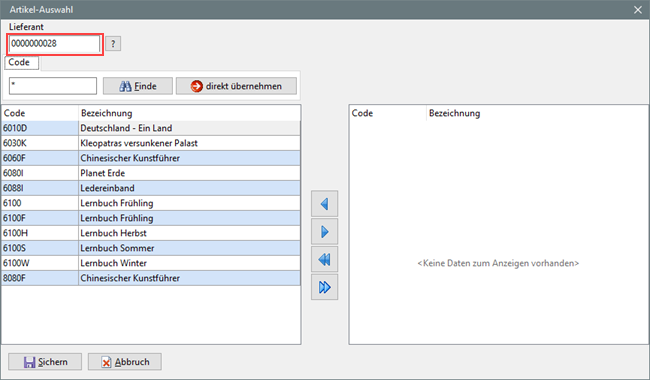Sort left list by Bezeichnung column header
The height and width of the screenshot is (381, 650).
[189, 113]
